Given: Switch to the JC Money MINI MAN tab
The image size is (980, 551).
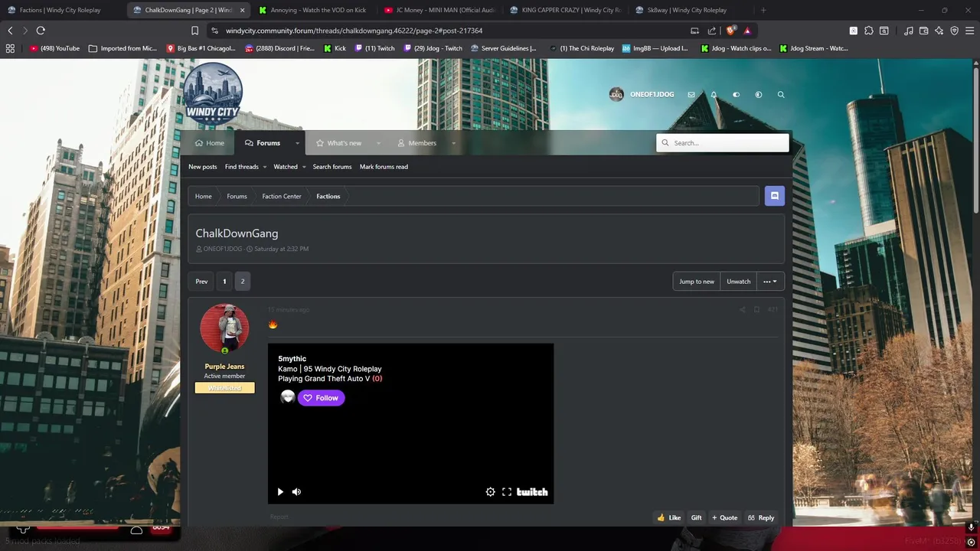Looking at the screenshot, I should click(439, 10).
